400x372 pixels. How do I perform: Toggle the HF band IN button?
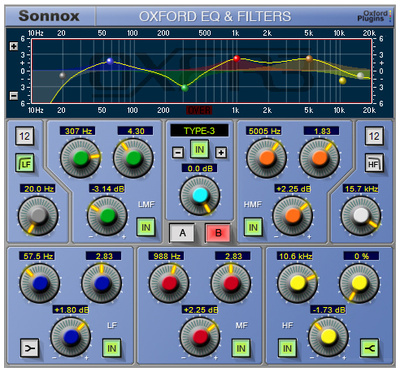point(287,348)
